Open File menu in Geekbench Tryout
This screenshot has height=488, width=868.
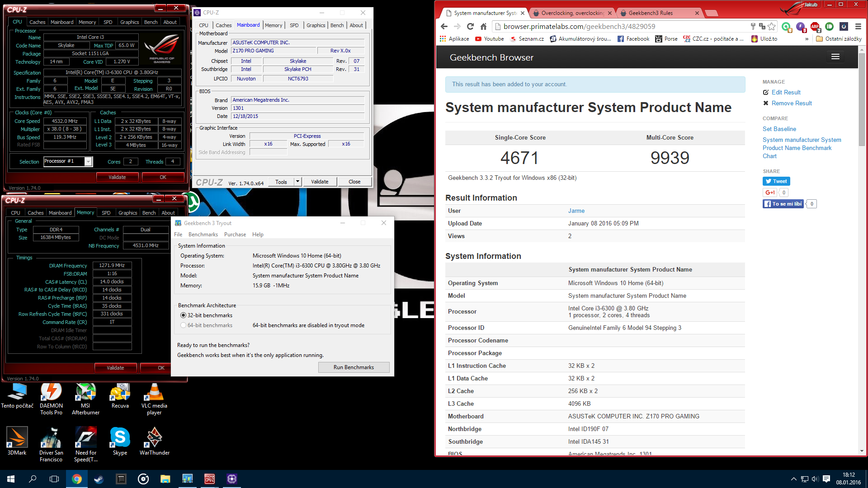tap(178, 235)
